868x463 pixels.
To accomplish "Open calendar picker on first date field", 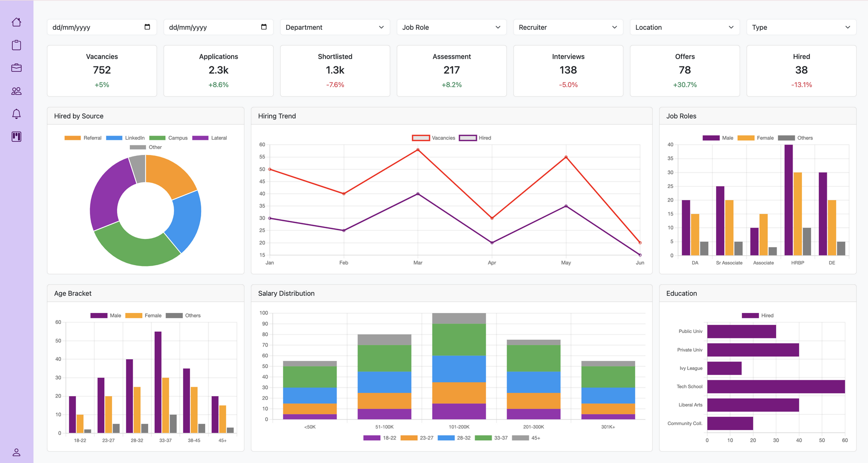I will (x=147, y=27).
